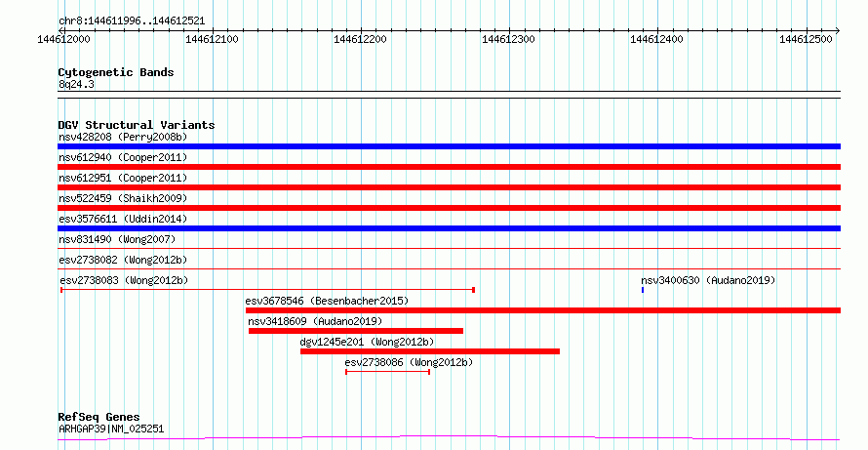Click the nsv428208 (Perry2008b) blue variant bar
This screenshot has width=868, height=450.
(449, 146)
